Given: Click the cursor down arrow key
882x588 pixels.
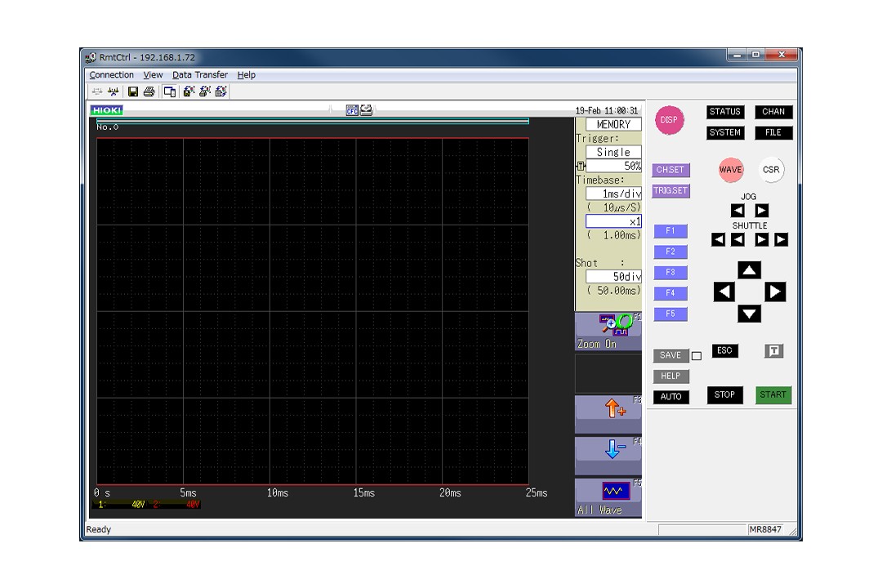Looking at the screenshot, I should click(x=749, y=314).
